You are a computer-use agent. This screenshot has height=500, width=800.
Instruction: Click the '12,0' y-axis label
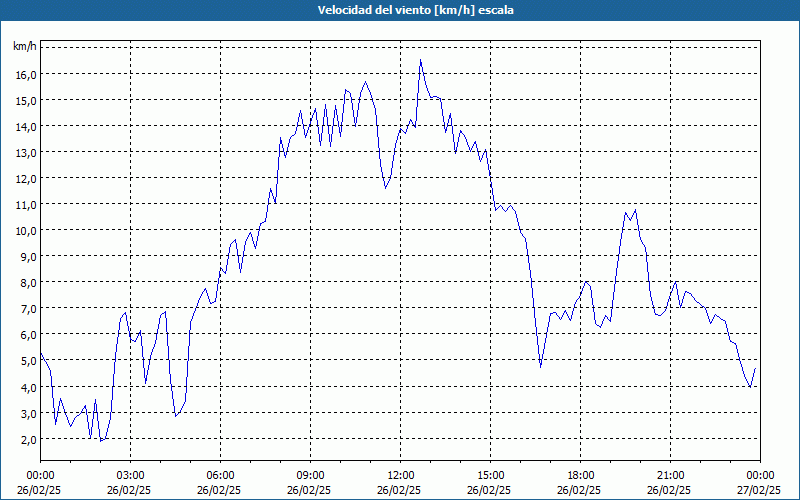click(x=27, y=179)
